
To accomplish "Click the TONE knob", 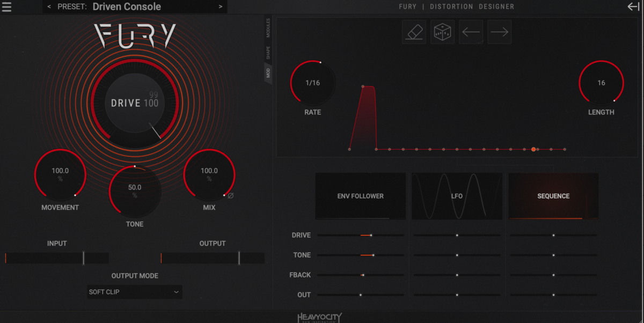I will [135, 192].
